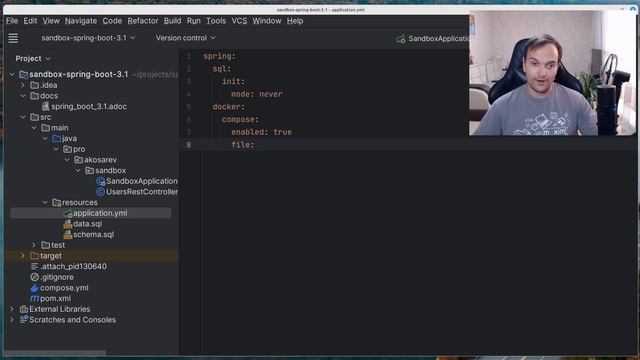Screen dimensions: 640x360
Task: Click the resources folder icon
Action: point(57,202)
